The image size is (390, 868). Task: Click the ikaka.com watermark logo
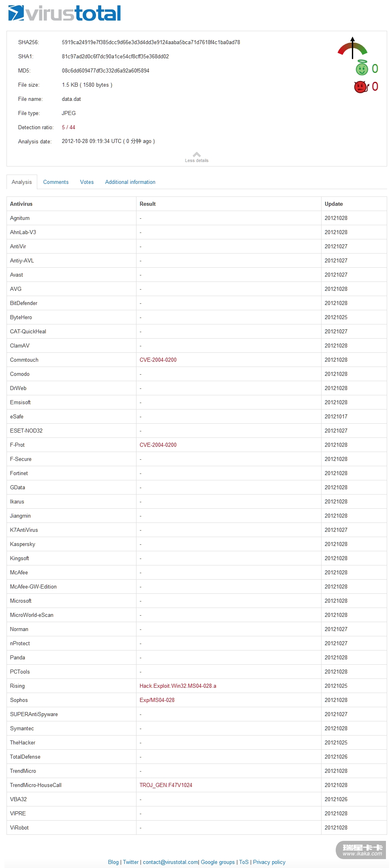361,850
